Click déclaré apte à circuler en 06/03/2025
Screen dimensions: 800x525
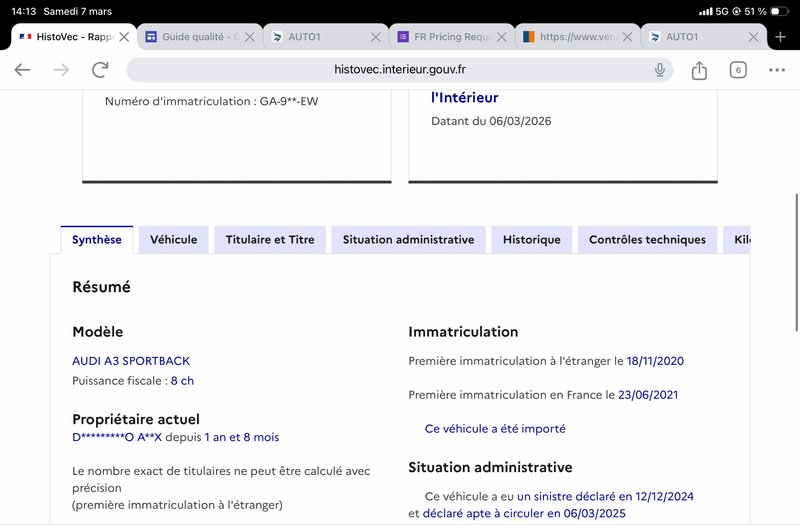click(x=524, y=513)
